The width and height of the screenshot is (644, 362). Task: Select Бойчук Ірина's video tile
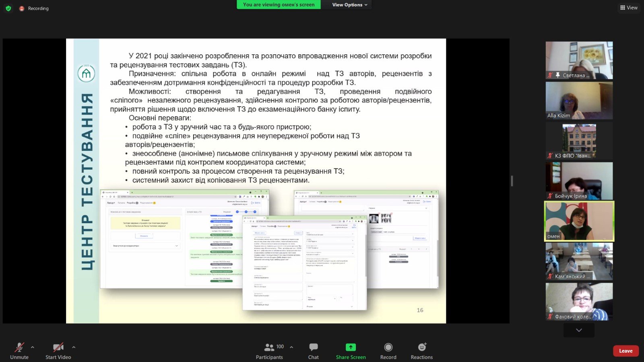tap(579, 181)
